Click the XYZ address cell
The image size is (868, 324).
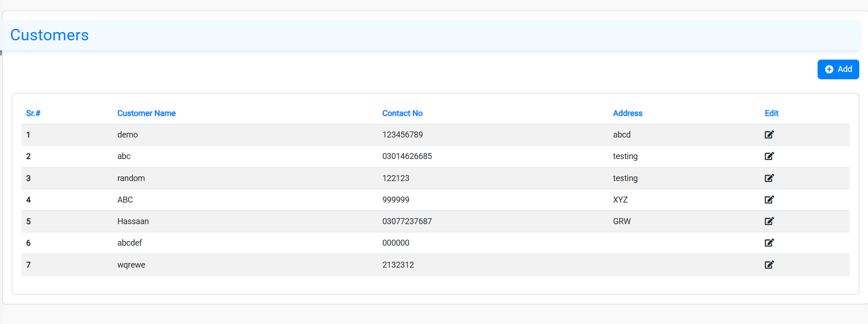620,200
